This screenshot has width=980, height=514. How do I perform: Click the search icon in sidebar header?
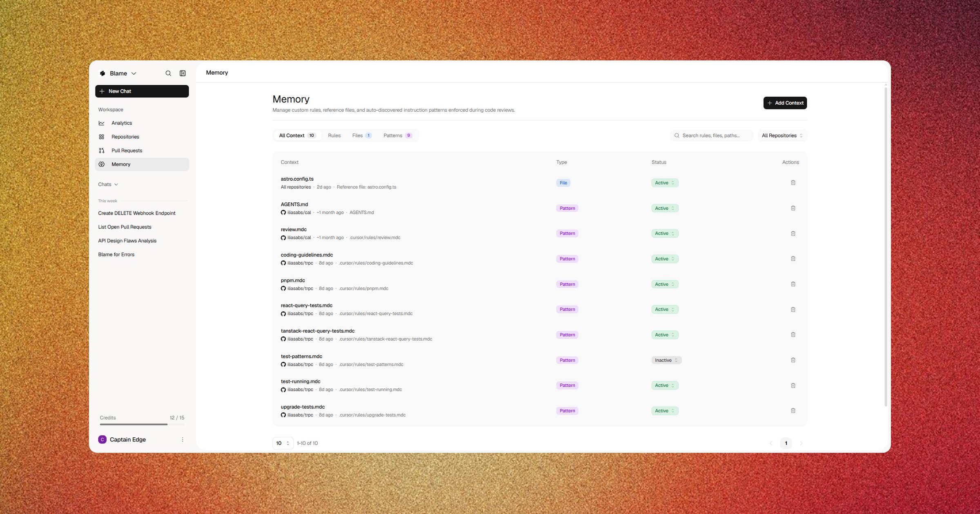tap(168, 73)
